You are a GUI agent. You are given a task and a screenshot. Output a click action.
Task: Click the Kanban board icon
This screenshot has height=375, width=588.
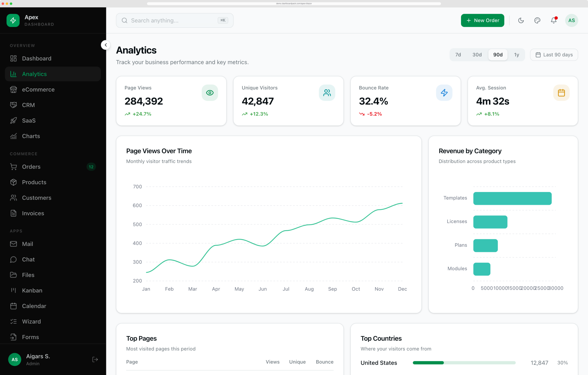13,290
